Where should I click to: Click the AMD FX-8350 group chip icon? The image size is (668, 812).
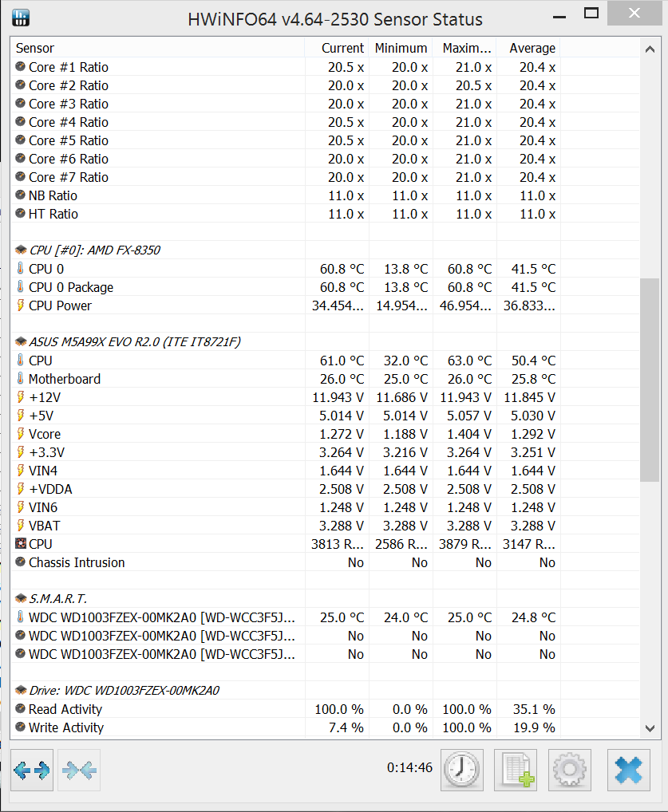click(21, 250)
